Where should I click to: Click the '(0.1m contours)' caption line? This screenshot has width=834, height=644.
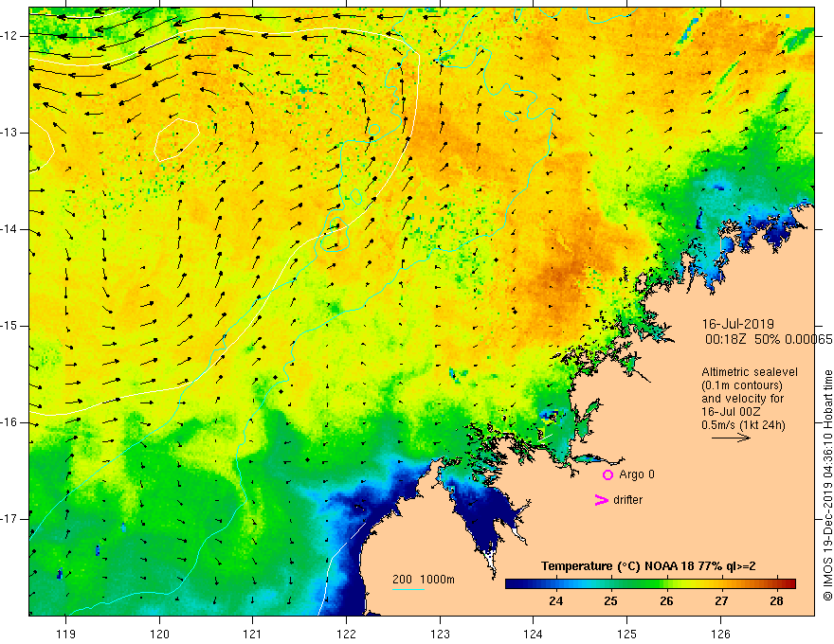pos(741,385)
